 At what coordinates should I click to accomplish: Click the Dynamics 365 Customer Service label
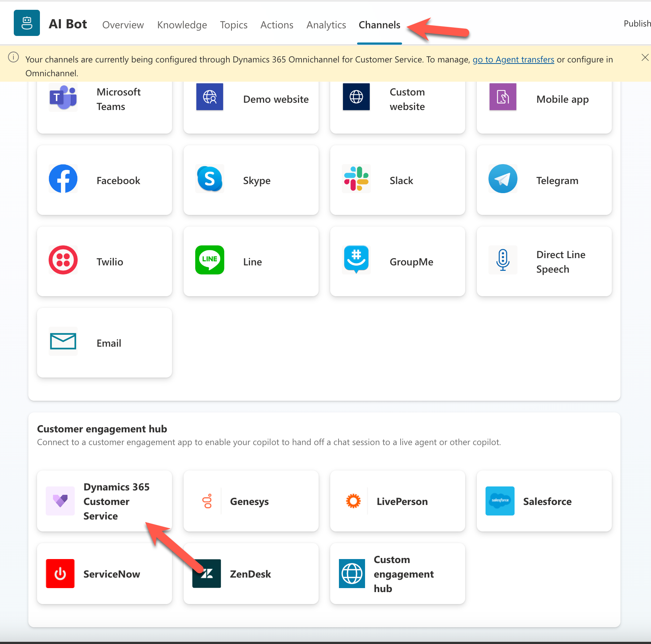pyautogui.click(x=116, y=501)
